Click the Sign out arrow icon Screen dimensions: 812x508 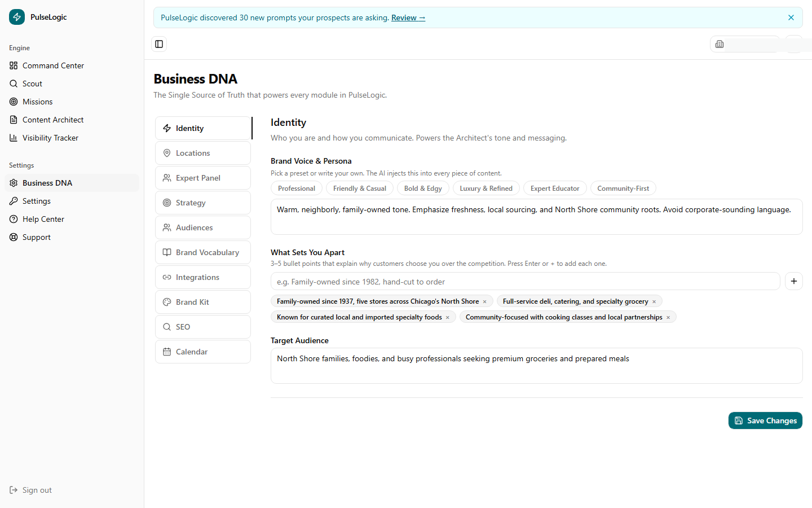pos(14,490)
